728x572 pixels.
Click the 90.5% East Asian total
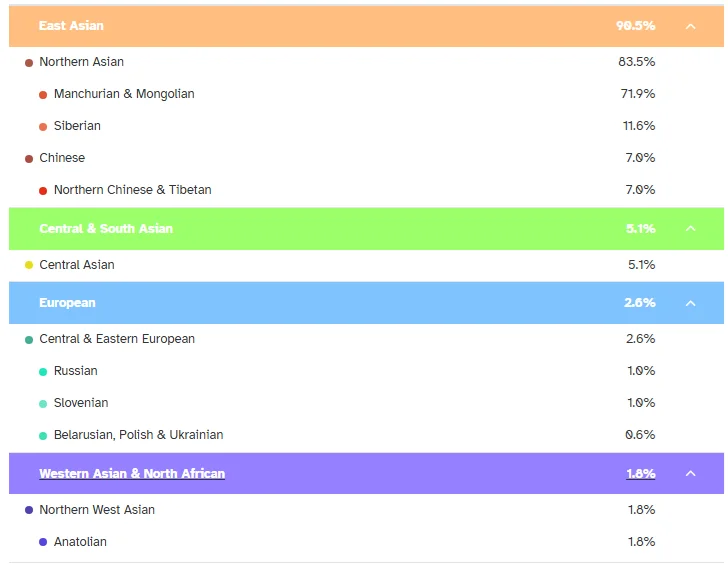636,26
